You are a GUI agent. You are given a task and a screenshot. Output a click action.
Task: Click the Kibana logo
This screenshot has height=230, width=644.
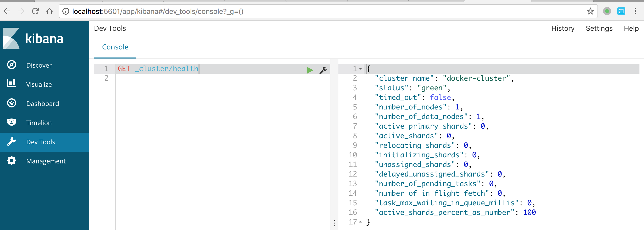click(33, 38)
